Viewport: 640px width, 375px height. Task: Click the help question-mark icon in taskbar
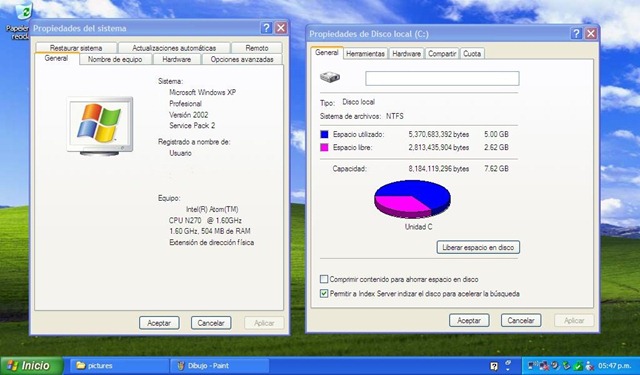click(494, 366)
